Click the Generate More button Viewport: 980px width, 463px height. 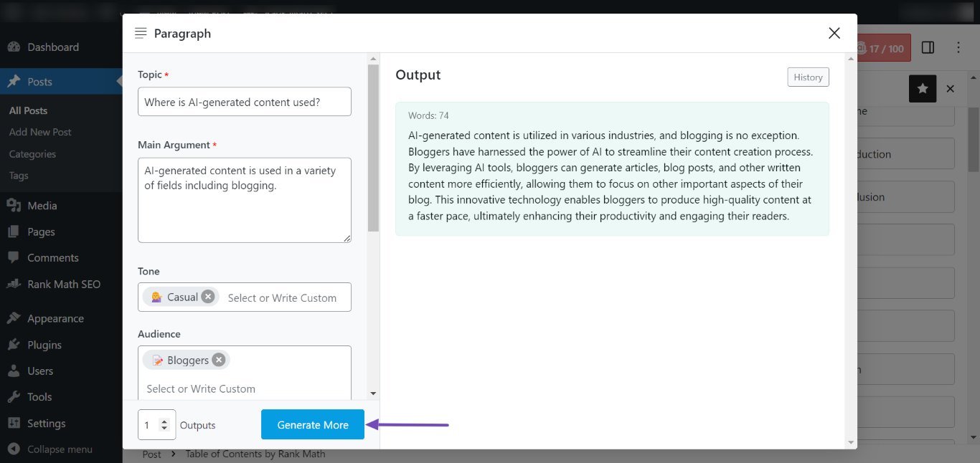pos(313,425)
